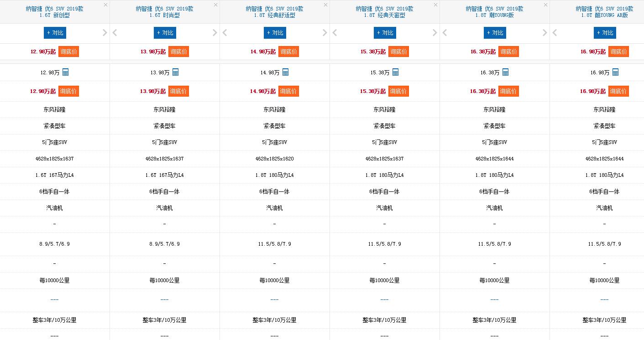Select 1.6T 167马力L4 in 新创型 column
This screenshot has width=644, height=340.
click(55, 175)
